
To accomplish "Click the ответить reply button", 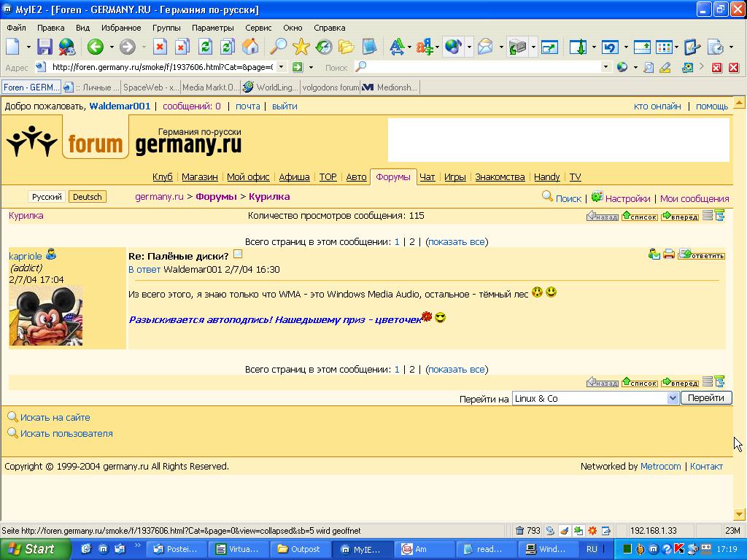I will [701, 254].
